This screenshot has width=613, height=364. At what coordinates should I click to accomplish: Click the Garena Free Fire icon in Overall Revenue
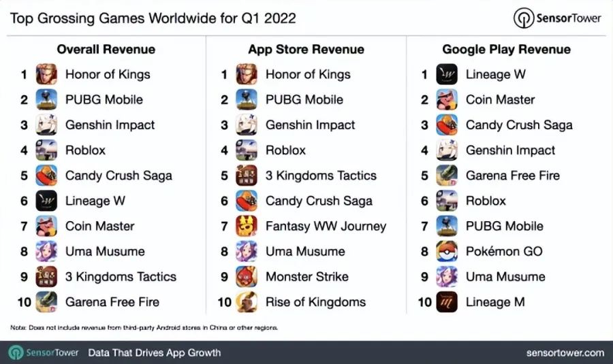pos(46,302)
